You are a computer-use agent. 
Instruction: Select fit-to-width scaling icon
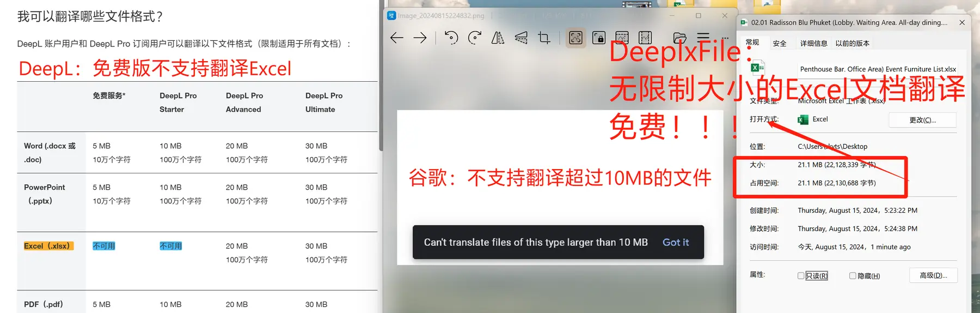622,38
